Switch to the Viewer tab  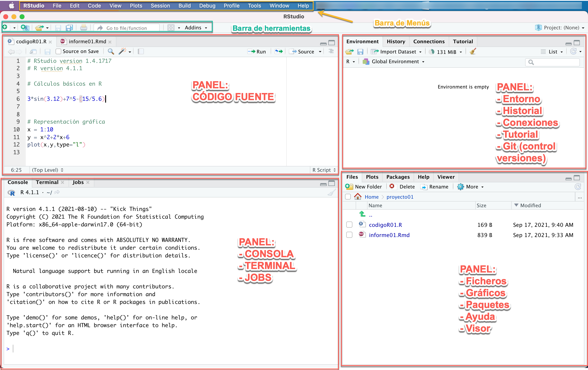tap(446, 177)
